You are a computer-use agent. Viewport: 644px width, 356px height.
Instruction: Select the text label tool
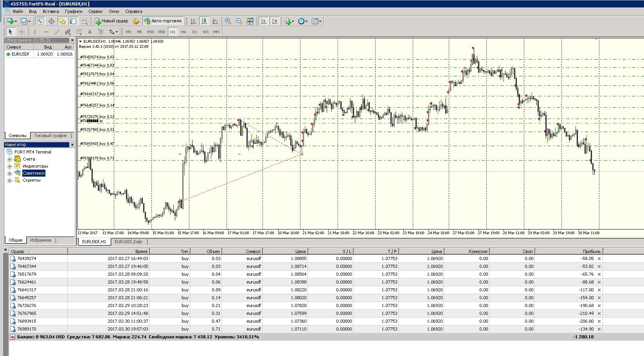[101, 32]
